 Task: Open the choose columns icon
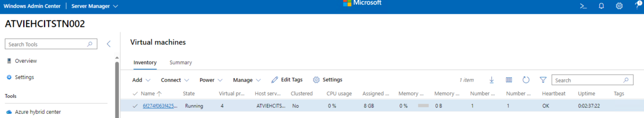coord(509,80)
